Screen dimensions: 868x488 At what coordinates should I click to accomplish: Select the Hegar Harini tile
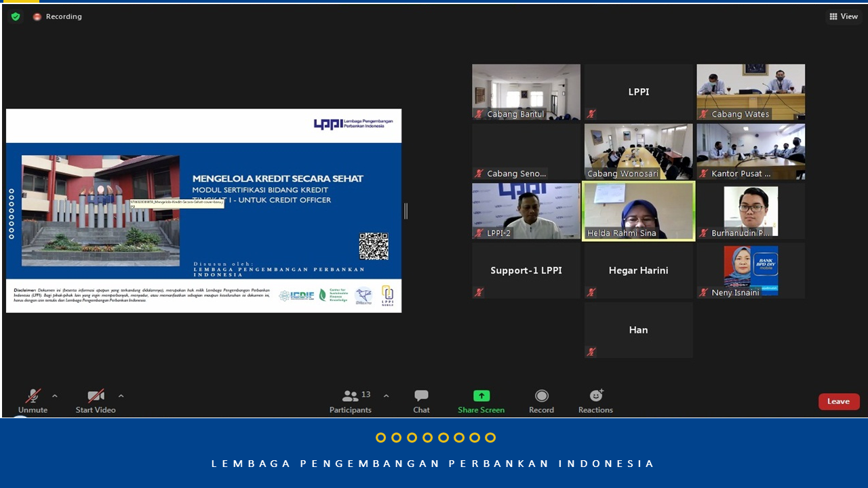[x=639, y=270]
